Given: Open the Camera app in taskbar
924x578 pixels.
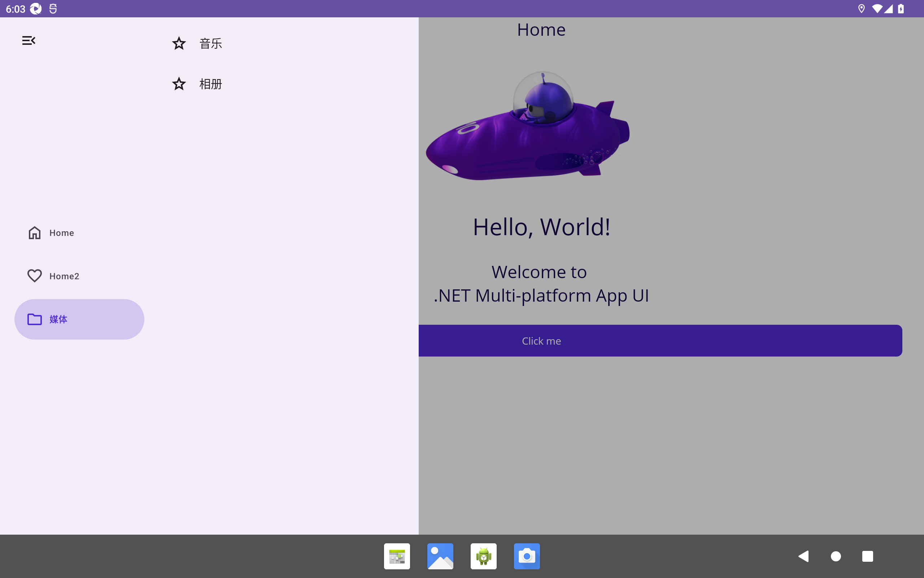Looking at the screenshot, I should 527,556.
